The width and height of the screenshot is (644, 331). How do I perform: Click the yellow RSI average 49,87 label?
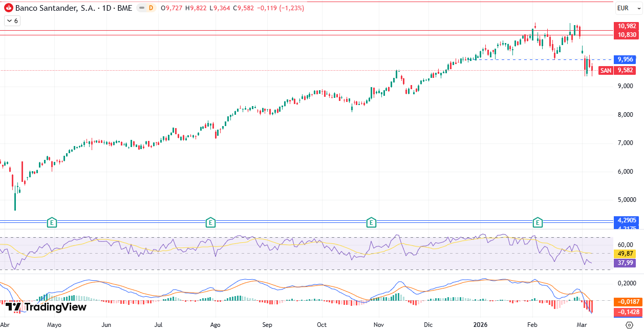pos(626,254)
